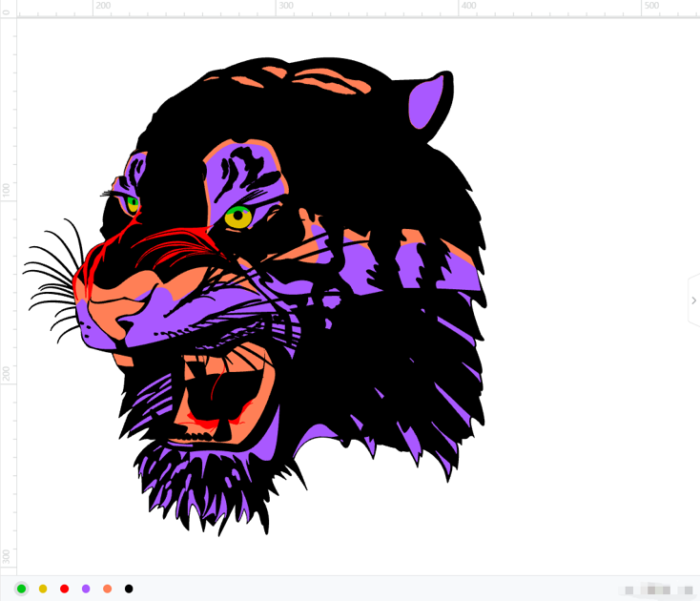This screenshot has height=601, width=700.
Task: Click the 200 mark on vertical ruler
Action: pyautogui.click(x=7, y=373)
